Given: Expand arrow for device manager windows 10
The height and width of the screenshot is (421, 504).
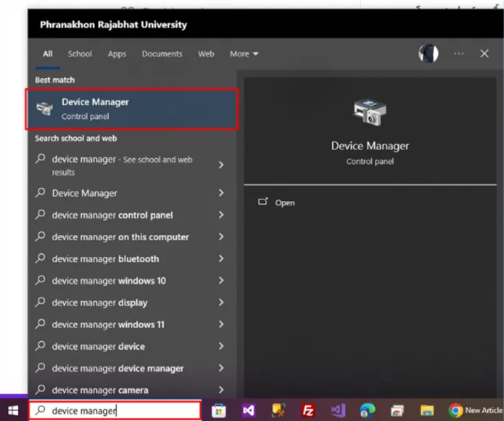Looking at the screenshot, I should click(x=221, y=281).
